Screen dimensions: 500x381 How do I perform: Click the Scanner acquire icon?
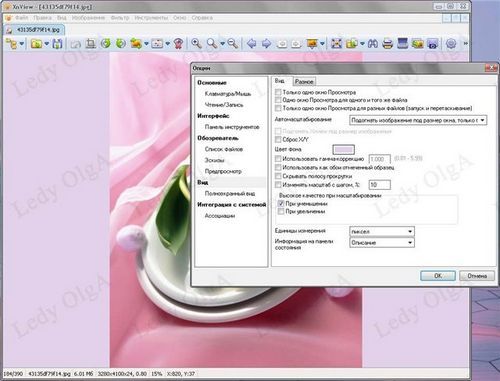click(x=403, y=43)
